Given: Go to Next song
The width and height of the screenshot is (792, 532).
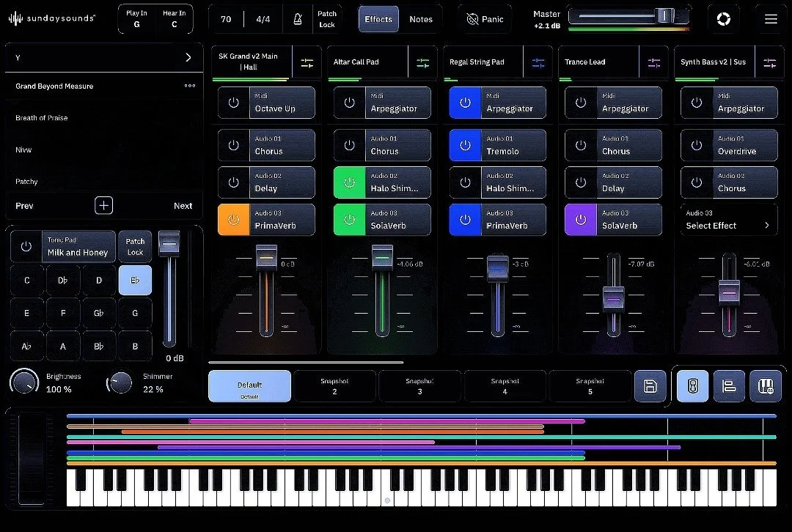Looking at the screenshot, I should [183, 205].
